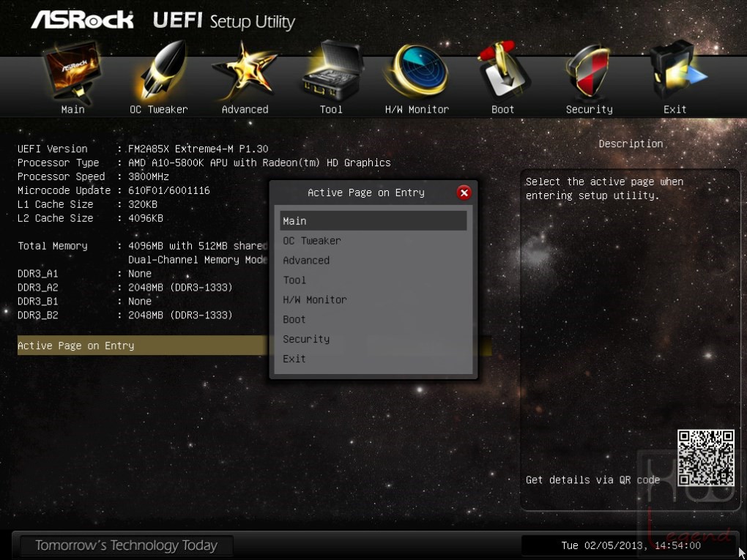Image resolution: width=747 pixels, height=560 pixels.
Task: Open the Advanced star icon
Action: pos(245,72)
